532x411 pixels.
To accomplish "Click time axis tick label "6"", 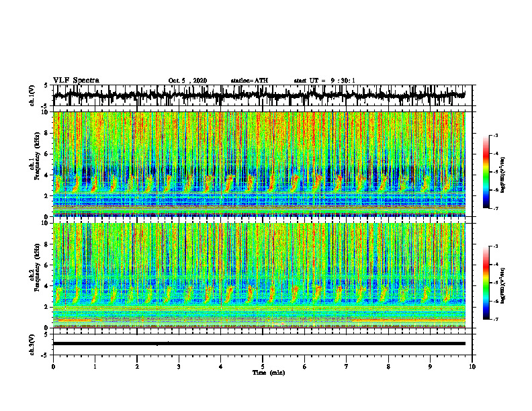I will click(x=304, y=367).
